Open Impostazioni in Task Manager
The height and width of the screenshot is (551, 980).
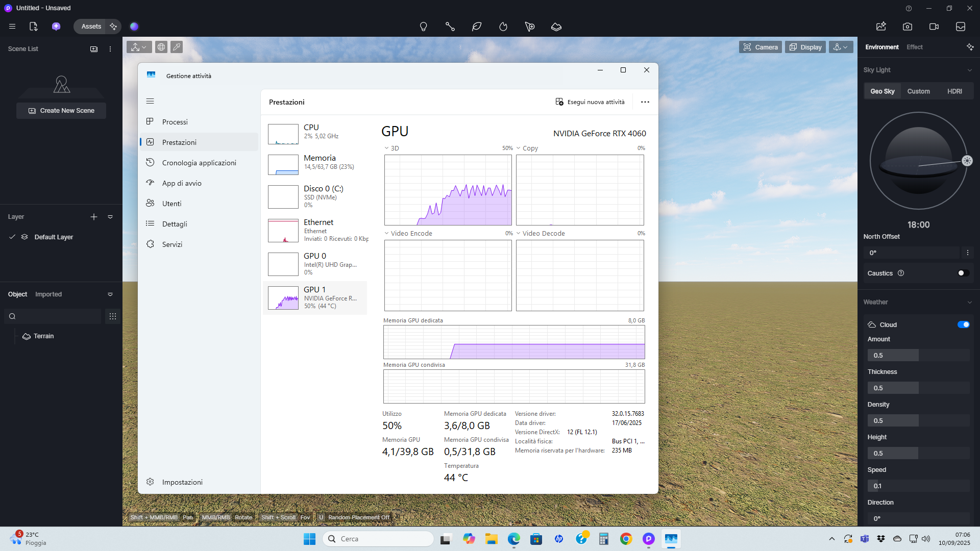199,482
